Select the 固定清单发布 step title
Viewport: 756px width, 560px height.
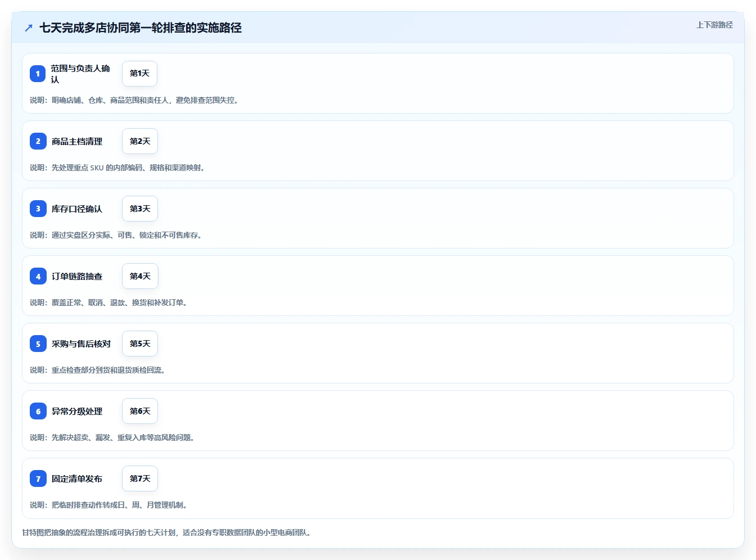(77, 479)
